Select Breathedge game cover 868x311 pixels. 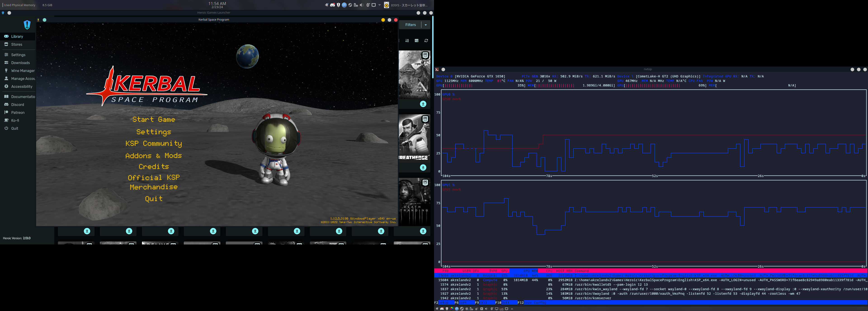(x=415, y=138)
